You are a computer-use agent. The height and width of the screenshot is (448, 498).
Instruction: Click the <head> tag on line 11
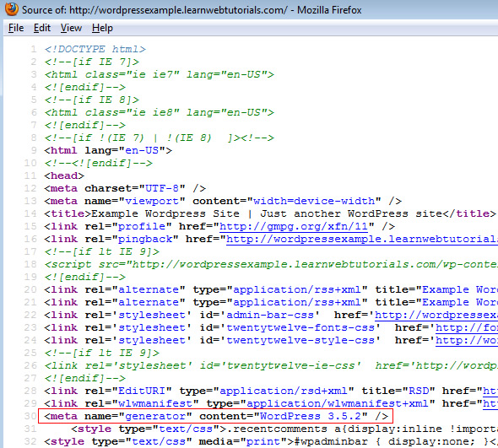click(64, 175)
